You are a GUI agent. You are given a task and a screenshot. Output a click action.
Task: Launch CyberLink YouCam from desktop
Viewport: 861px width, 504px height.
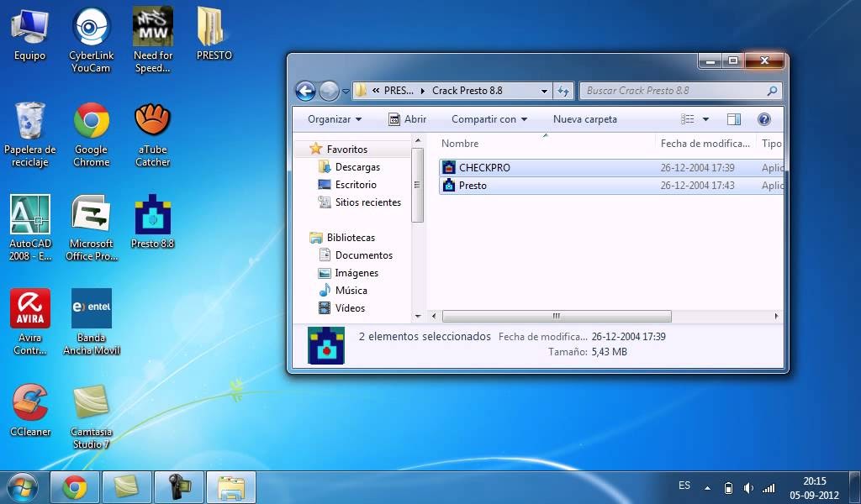[91, 40]
